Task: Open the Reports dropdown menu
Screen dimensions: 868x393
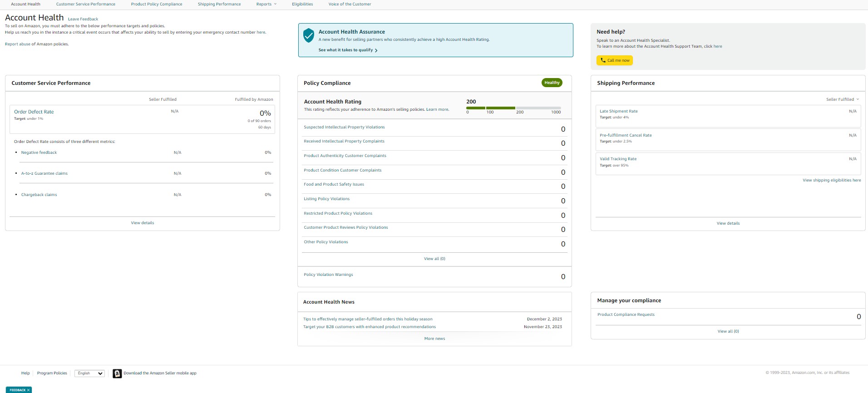Action: (x=266, y=4)
